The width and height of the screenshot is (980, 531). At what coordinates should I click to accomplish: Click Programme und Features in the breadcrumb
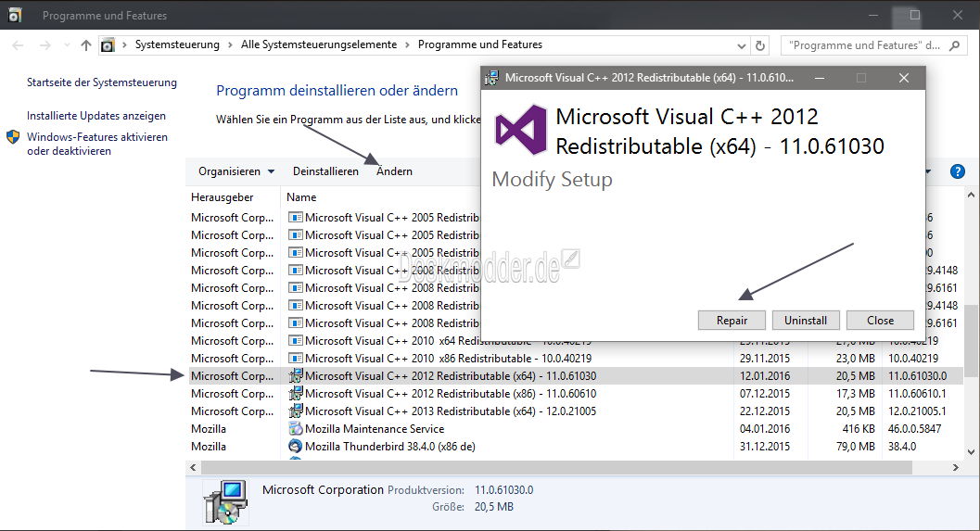(480, 45)
